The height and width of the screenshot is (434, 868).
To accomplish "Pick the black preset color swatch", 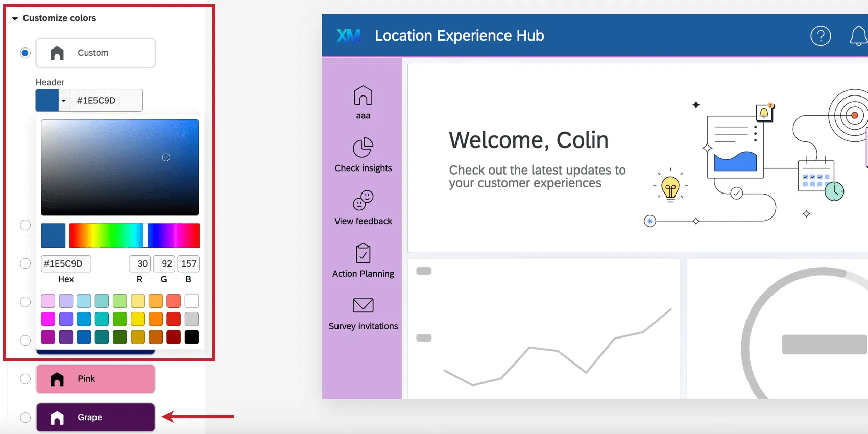I will (191, 337).
